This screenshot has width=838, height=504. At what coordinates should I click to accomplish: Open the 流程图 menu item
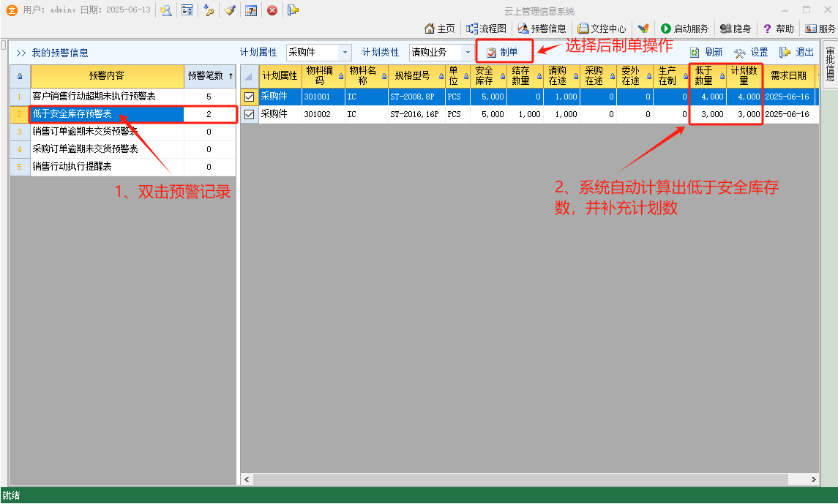coord(487,29)
